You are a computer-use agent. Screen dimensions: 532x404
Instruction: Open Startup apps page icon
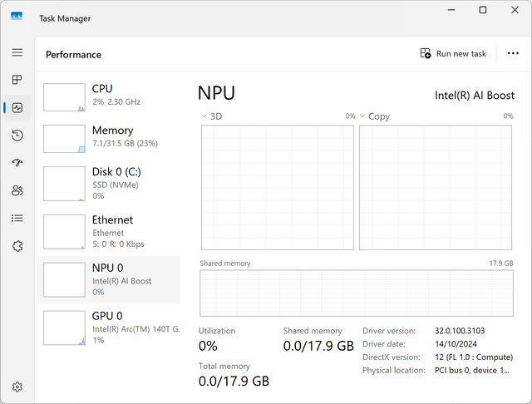17,163
